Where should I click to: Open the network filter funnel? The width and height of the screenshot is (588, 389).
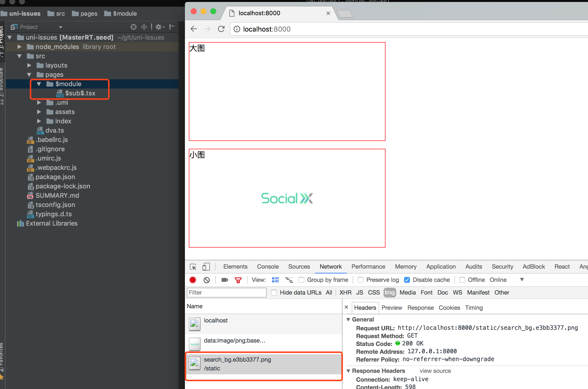[x=238, y=280]
